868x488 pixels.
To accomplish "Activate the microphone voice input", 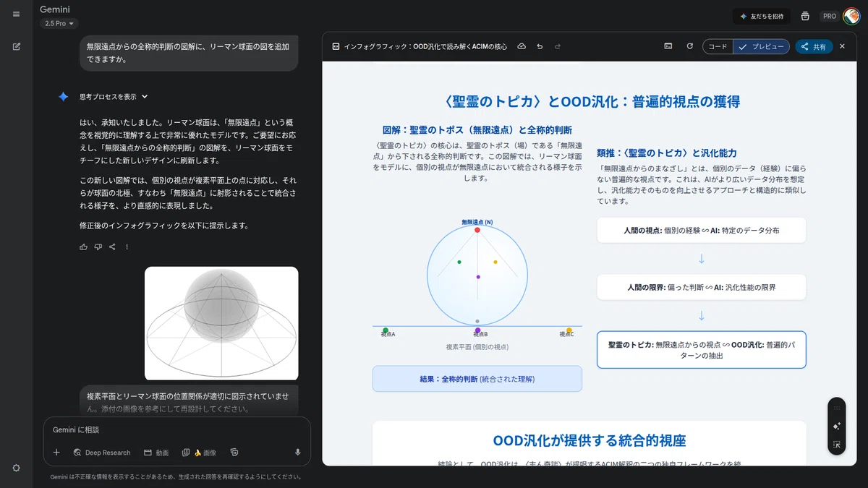I will pyautogui.click(x=297, y=453).
